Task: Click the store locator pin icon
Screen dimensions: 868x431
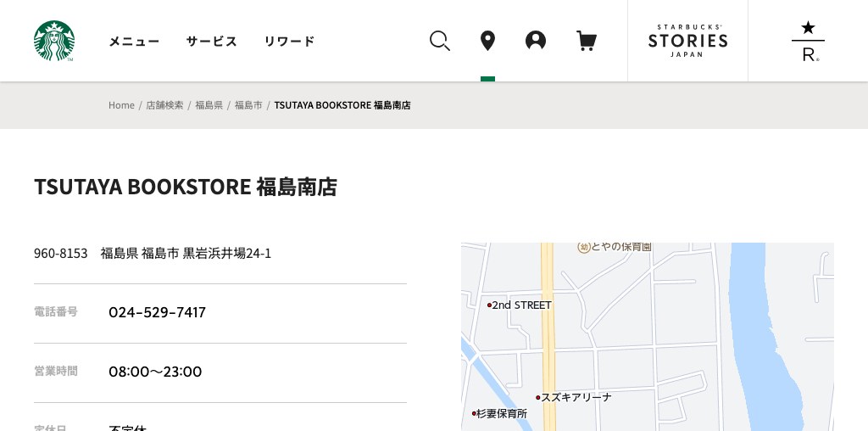Action: [x=487, y=41]
